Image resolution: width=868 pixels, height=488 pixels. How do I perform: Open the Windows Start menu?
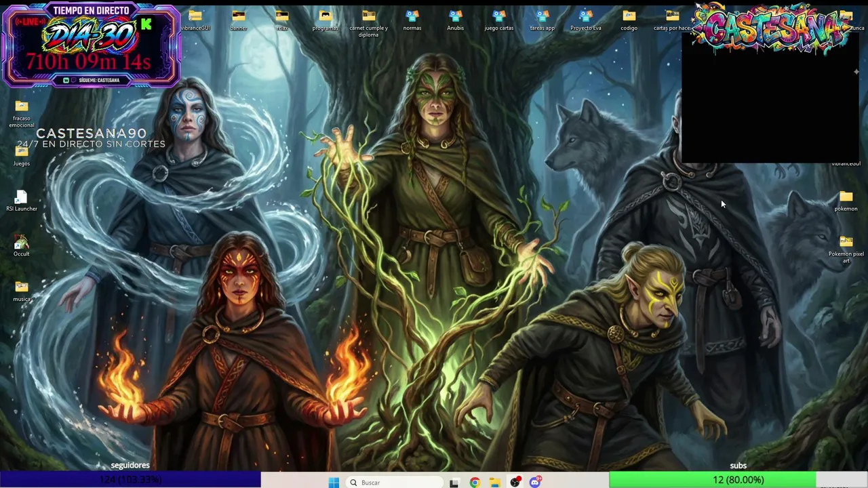[334, 482]
